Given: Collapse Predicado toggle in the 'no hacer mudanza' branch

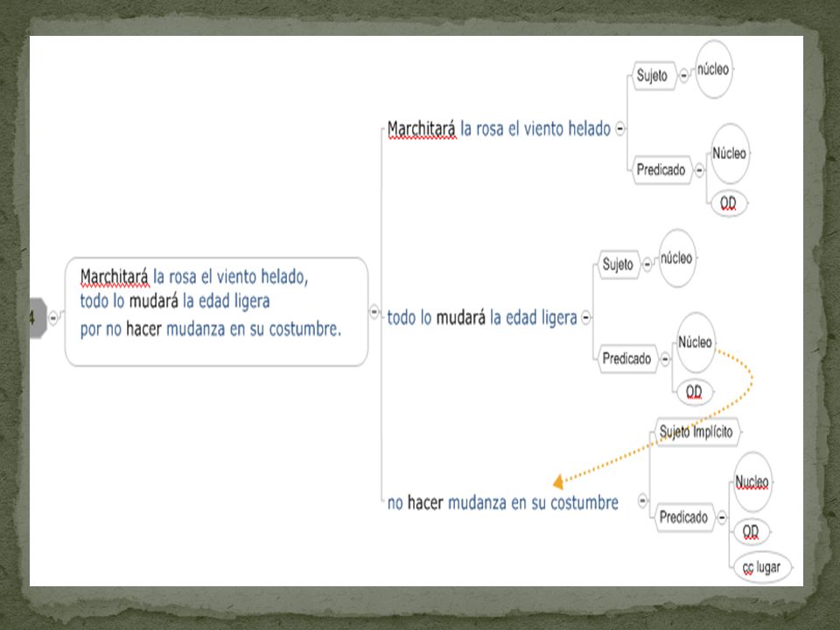Looking at the screenshot, I should (x=722, y=517).
